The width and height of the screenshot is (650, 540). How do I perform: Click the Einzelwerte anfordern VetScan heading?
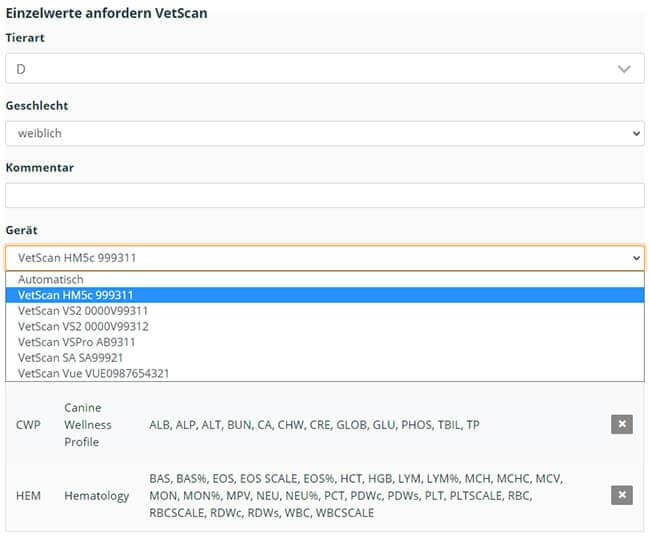[106, 13]
